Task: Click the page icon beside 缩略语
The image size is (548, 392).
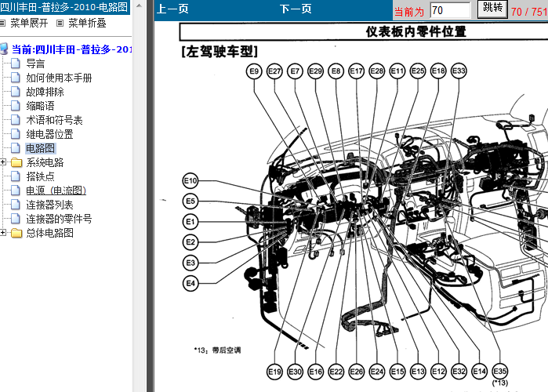Action: 16,106
